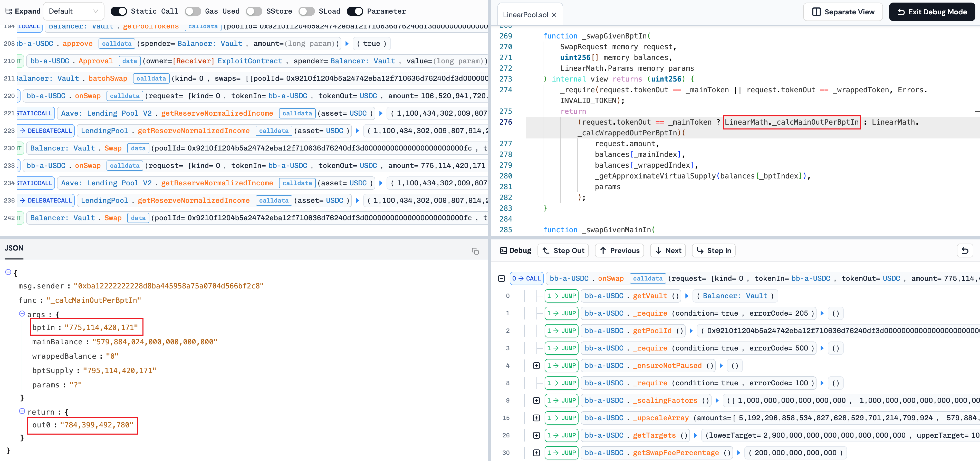Collapse the return JSON node

(22, 411)
